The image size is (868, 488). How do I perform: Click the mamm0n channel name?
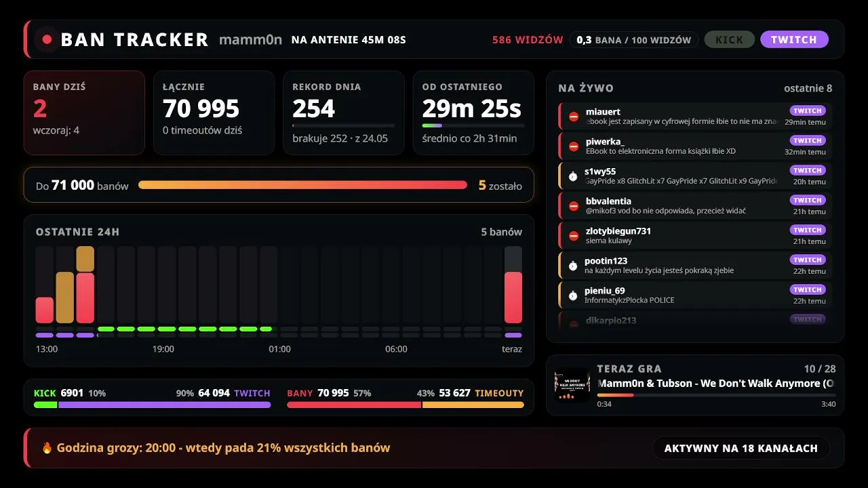tap(250, 39)
